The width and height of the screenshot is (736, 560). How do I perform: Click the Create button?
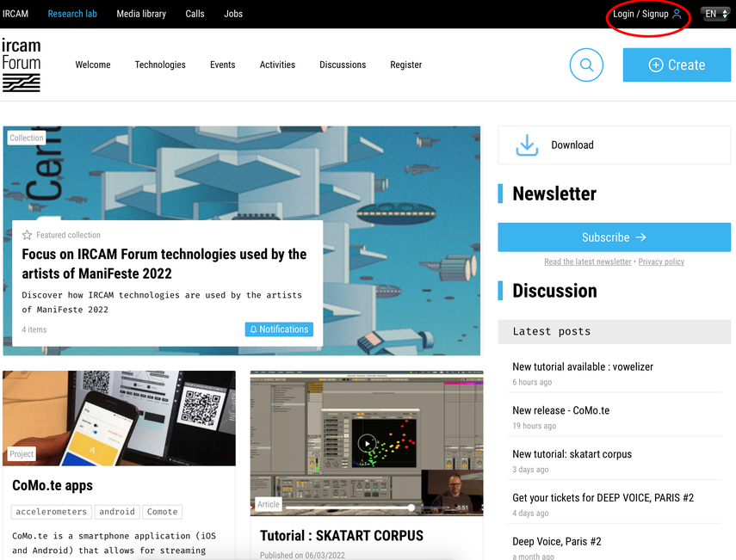(x=677, y=65)
